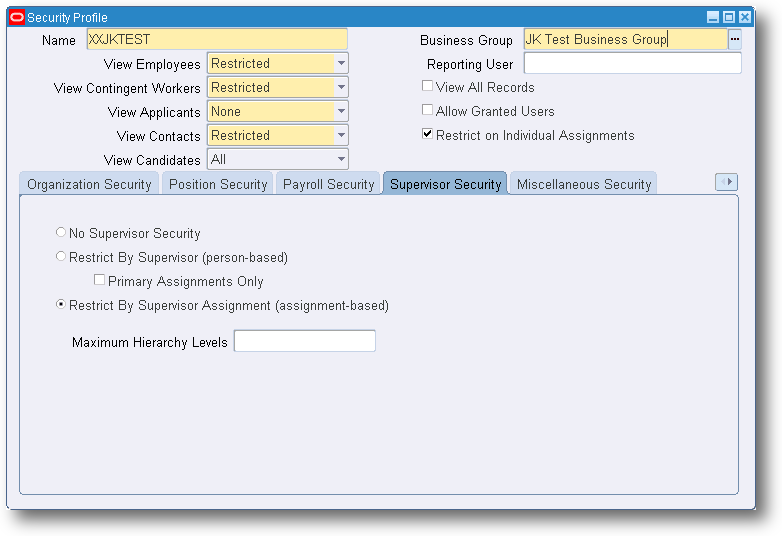
Task: Click the Security Profile title text
Action: tap(67, 17)
